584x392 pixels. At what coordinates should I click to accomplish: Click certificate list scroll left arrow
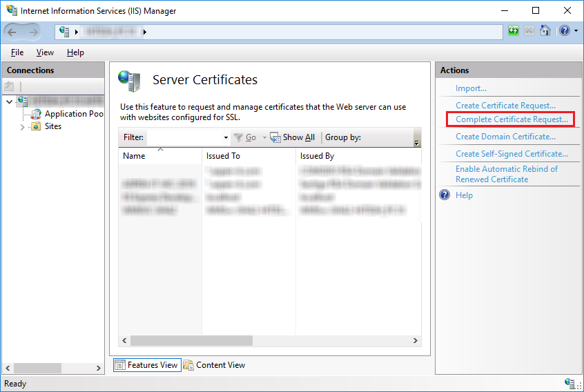pos(124,341)
